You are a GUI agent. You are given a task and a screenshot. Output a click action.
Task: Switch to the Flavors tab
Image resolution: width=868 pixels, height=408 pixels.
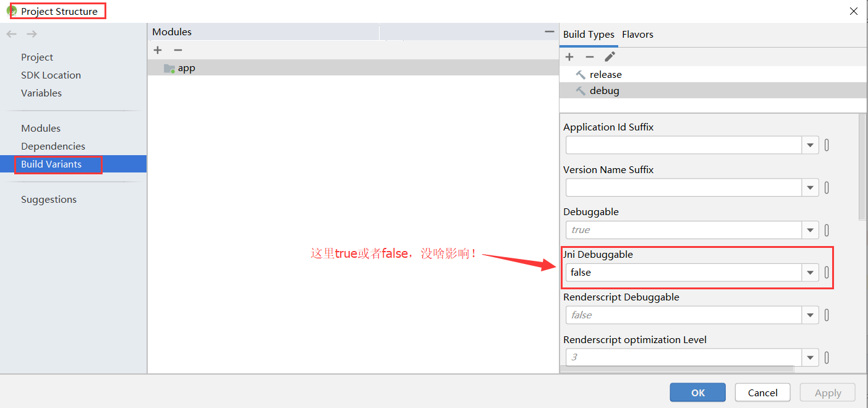[x=637, y=35]
